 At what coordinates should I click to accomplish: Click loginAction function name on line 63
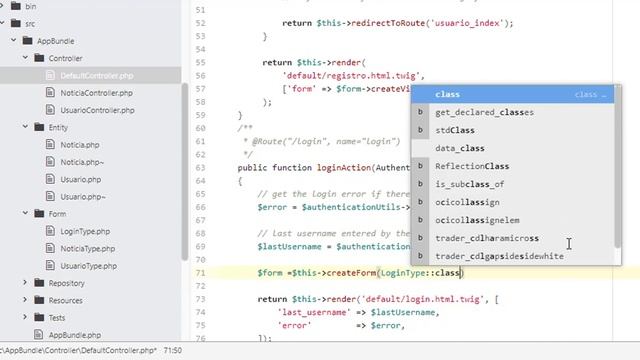(344, 168)
